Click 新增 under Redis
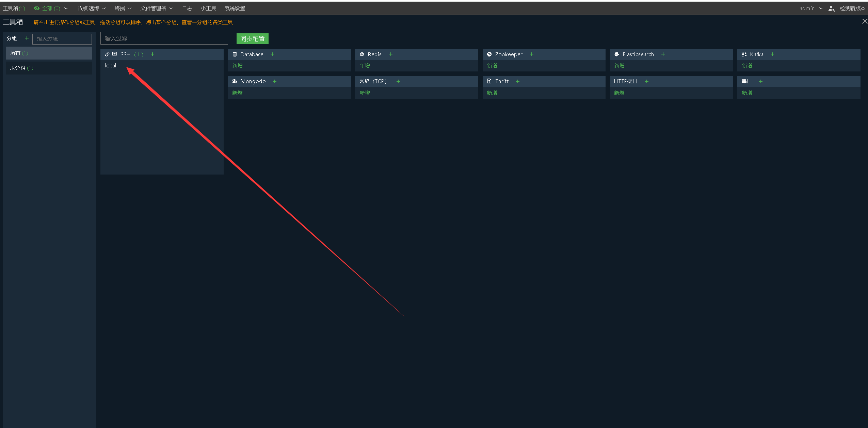 coord(365,66)
